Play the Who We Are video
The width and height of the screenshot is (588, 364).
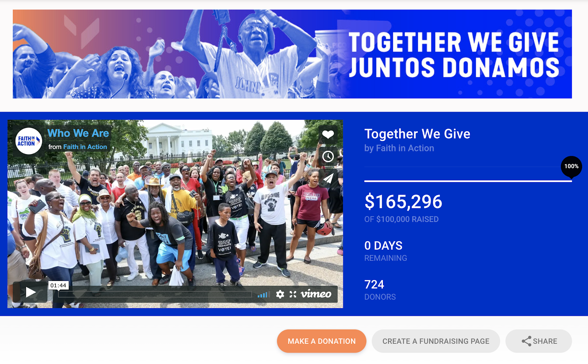(x=30, y=292)
